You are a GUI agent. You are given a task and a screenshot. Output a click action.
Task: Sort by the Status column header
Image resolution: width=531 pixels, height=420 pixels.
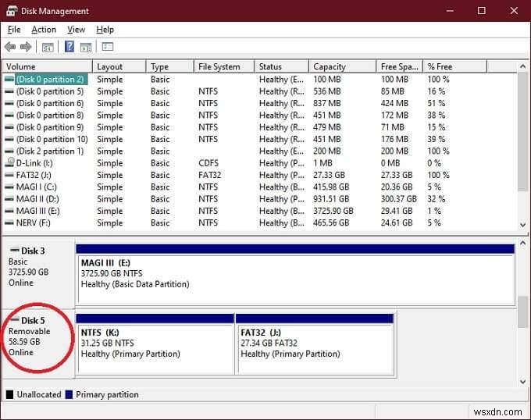point(282,66)
